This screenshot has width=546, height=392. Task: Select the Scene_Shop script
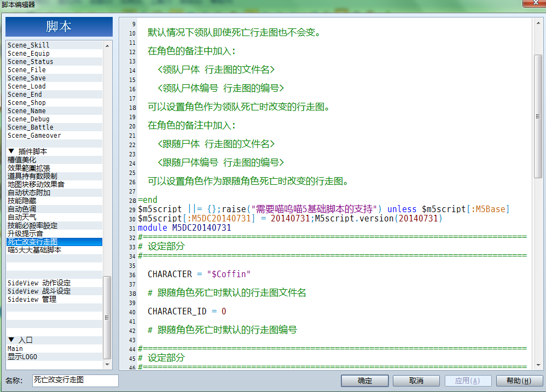click(x=55, y=103)
